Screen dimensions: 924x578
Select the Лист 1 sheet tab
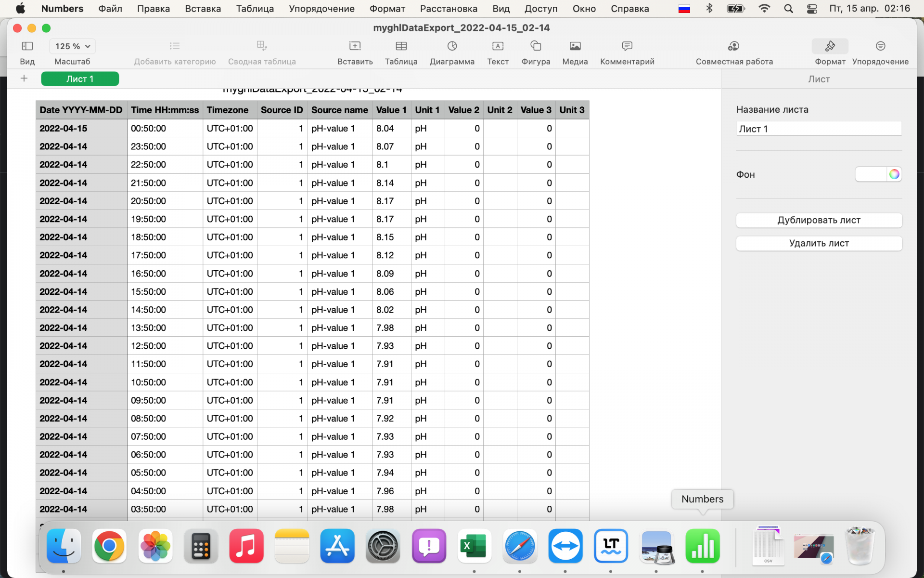80,79
